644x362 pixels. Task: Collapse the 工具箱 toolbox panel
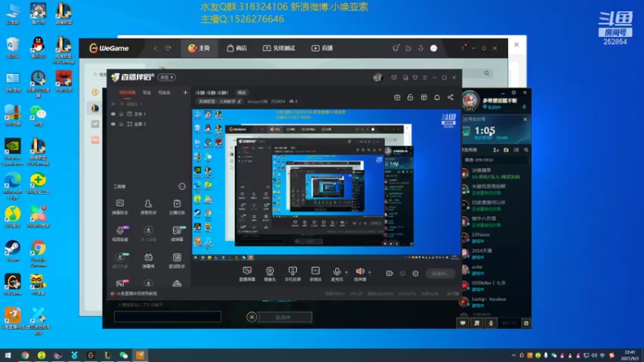tap(182, 187)
